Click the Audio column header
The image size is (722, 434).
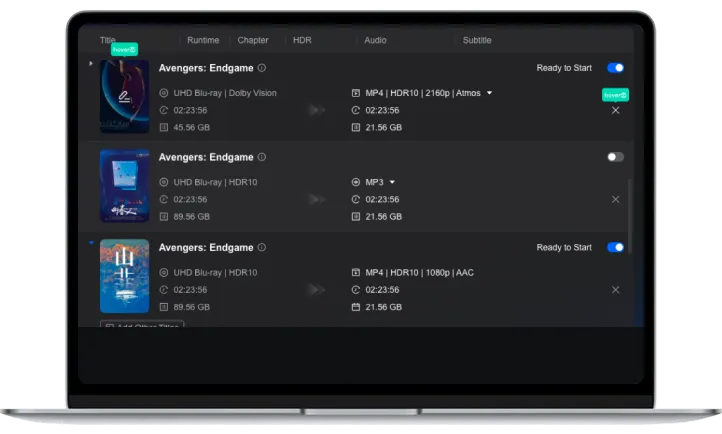(x=375, y=40)
